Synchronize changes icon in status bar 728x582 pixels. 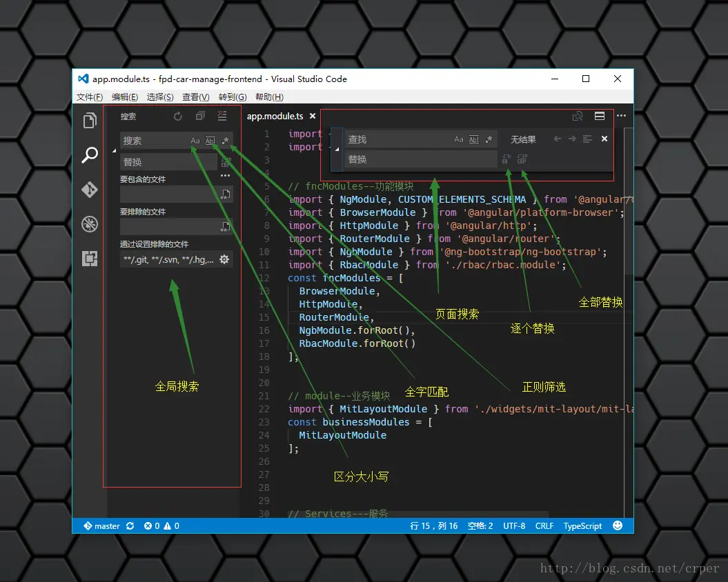130,526
